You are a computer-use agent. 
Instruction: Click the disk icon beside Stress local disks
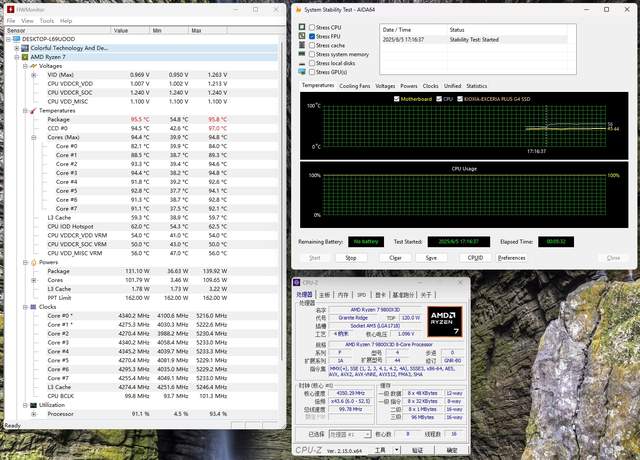302,64
